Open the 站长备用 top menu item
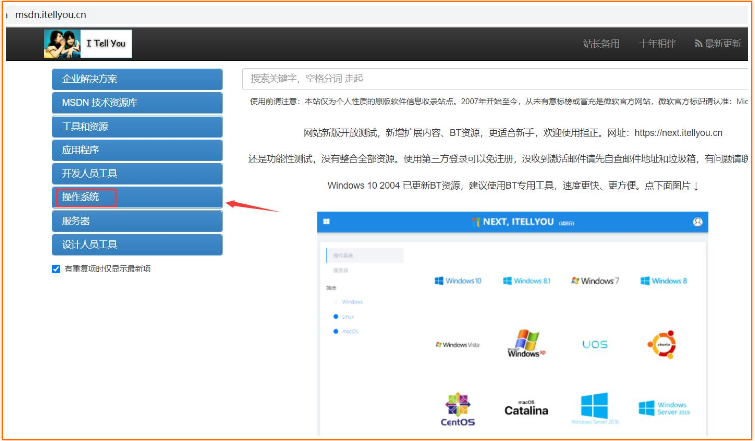The image size is (755, 441). 601,44
